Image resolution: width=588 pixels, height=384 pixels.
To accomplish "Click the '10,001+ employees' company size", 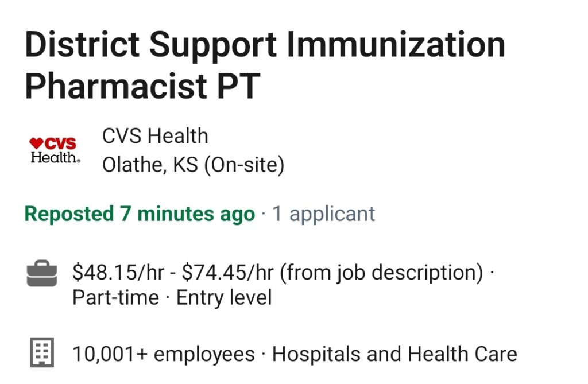I will click(164, 354).
